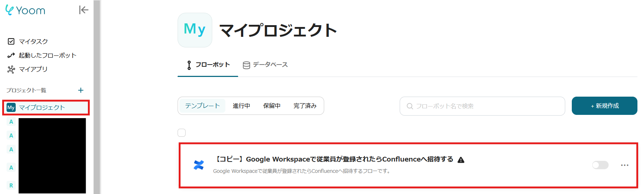Image resolution: width=644 pixels, height=194 pixels.
Task: Click the database icon in データベース tab
Action: 247,65
